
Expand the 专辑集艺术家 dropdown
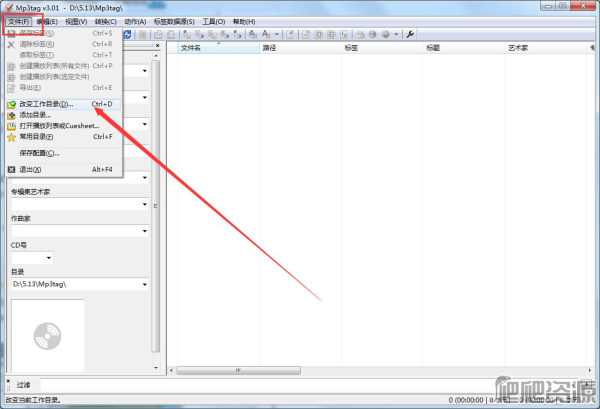click(x=145, y=205)
